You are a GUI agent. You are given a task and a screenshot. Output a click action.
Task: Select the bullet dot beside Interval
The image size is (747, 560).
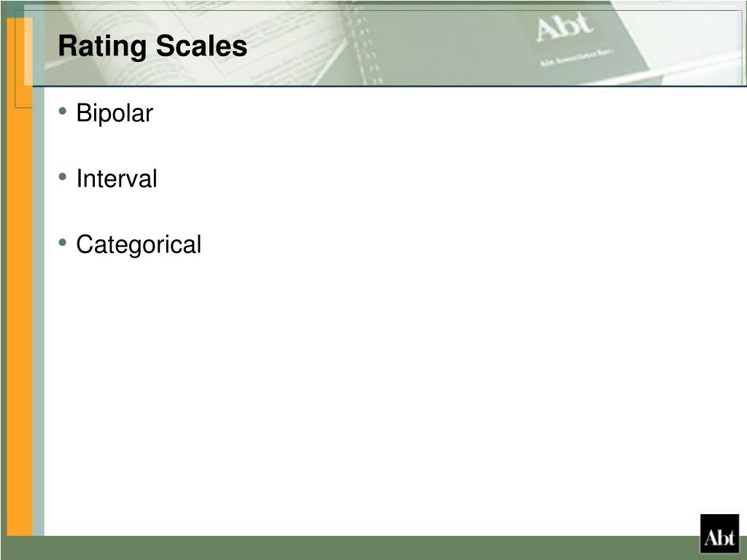[63, 177]
